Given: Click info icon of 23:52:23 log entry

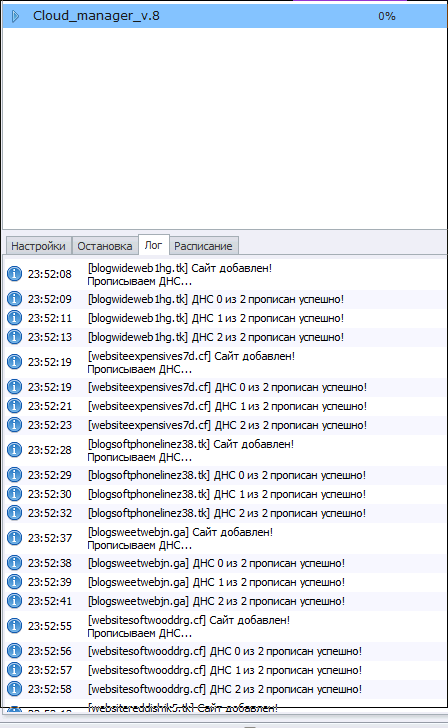Looking at the screenshot, I should click(14, 424).
